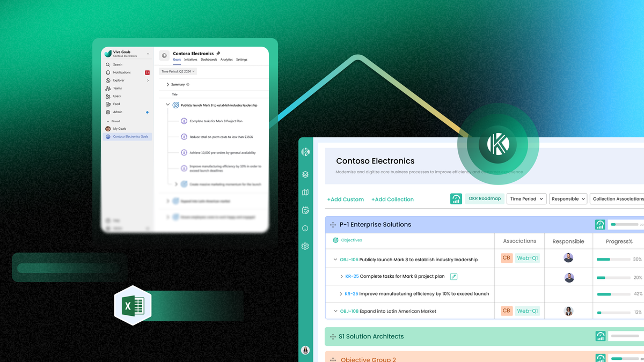This screenshot has height=362, width=644.
Task: Click the move handle on P-1 Enterprise Solutions
Action: [x=333, y=225]
